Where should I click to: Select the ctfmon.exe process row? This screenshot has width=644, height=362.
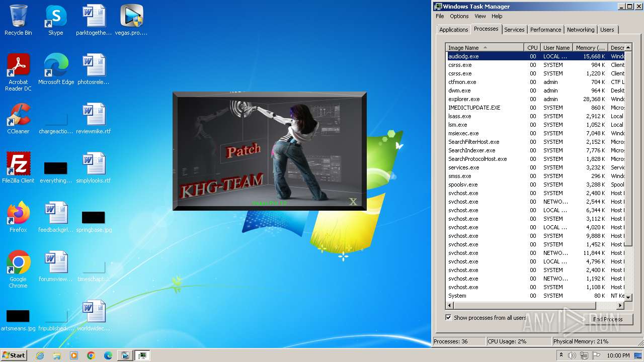[x=535, y=82]
